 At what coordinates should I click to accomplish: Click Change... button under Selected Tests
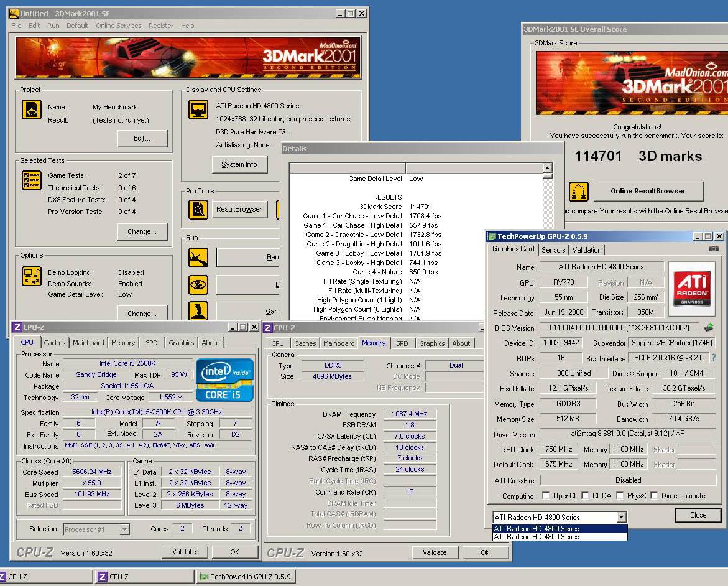(142, 231)
